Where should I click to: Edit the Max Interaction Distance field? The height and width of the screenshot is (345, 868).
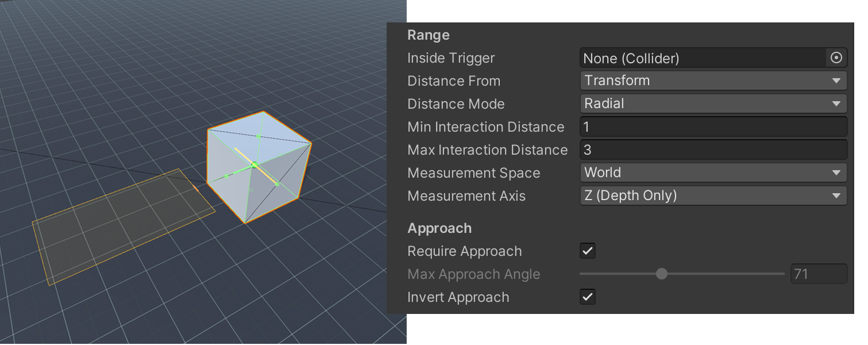[x=713, y=149]
